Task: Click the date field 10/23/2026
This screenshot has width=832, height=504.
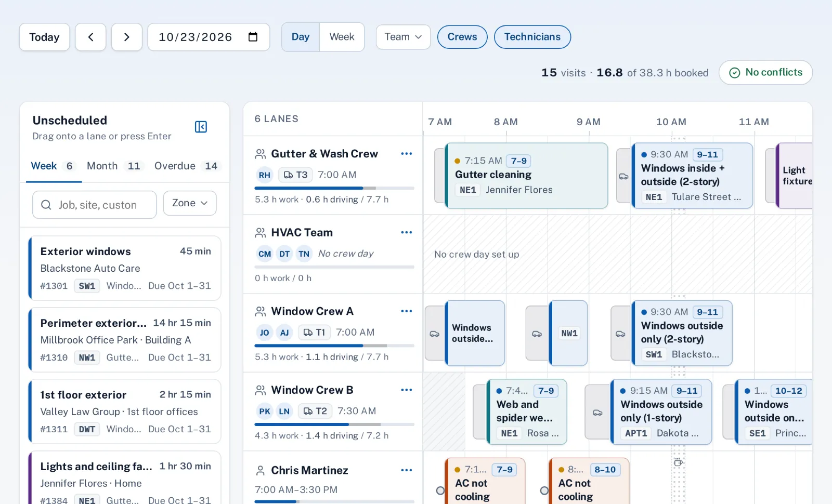Action: [209, 37]
